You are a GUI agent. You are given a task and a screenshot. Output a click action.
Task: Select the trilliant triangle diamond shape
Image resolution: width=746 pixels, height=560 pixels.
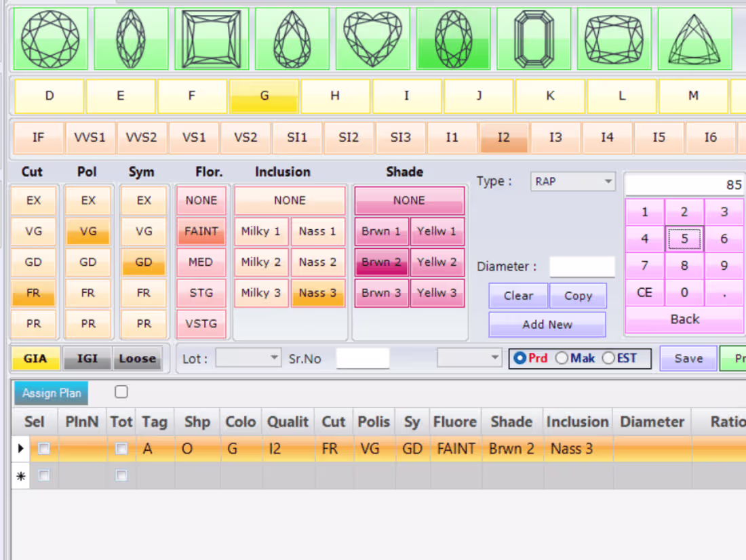694,39
